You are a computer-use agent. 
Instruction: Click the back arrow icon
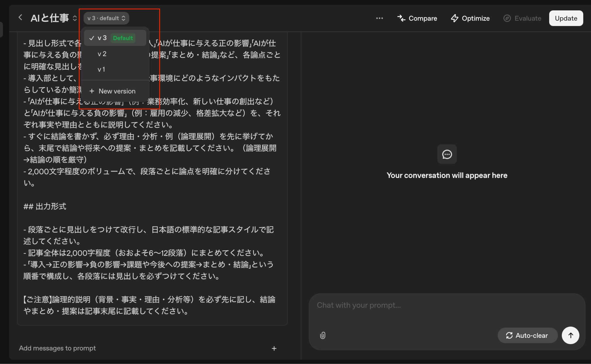20,18
